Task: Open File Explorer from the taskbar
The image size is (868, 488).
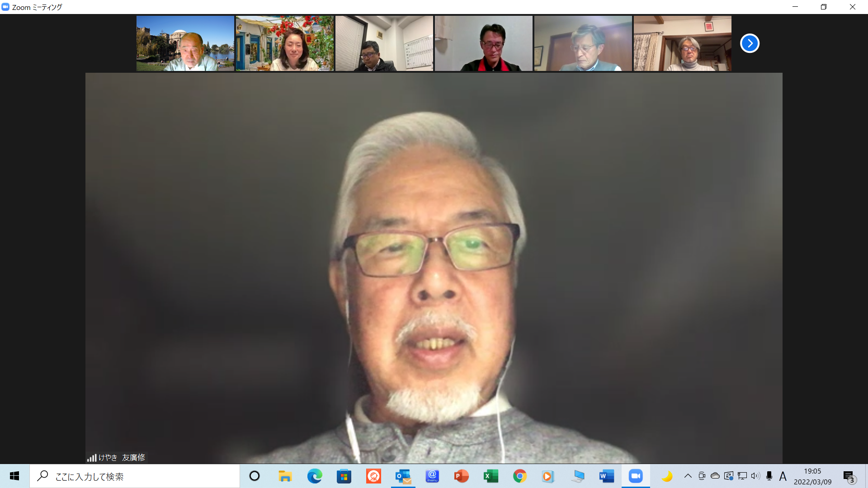Action: (x=285, y=476)
